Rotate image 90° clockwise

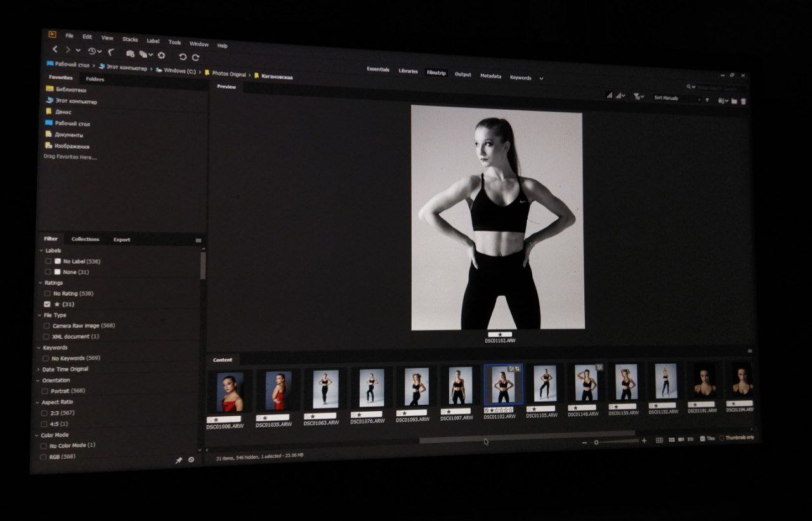point(195,57)
